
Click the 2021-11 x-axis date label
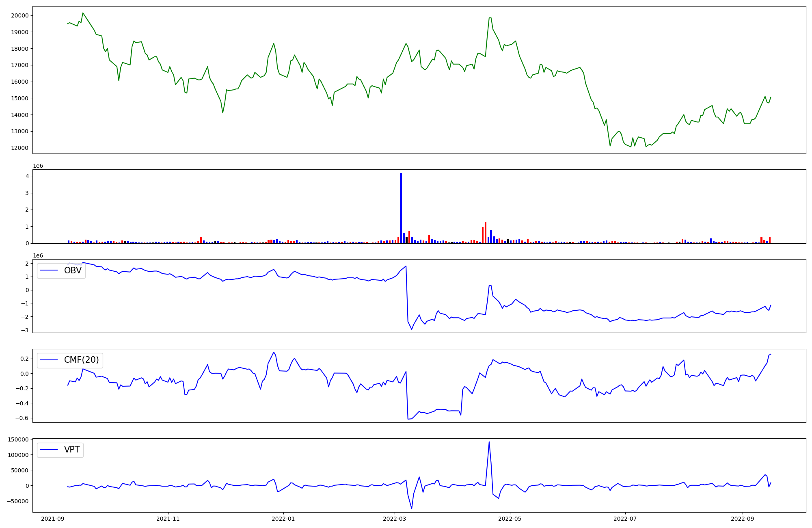(168, 518)
